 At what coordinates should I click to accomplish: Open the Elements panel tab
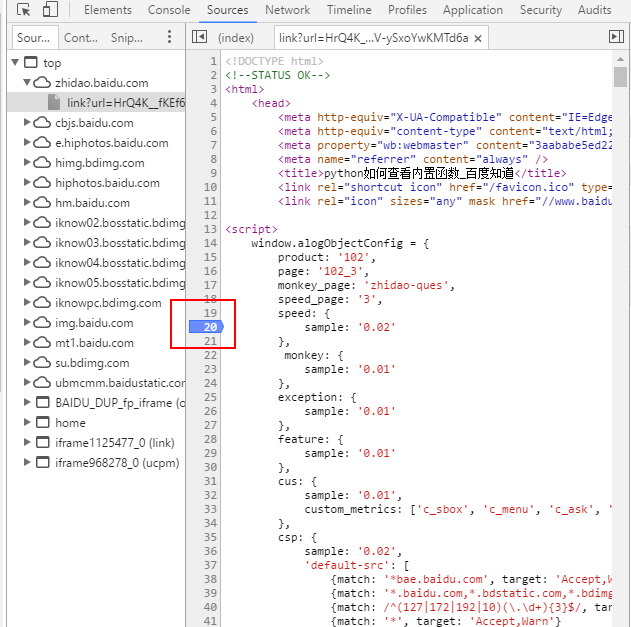coord(107,10)
